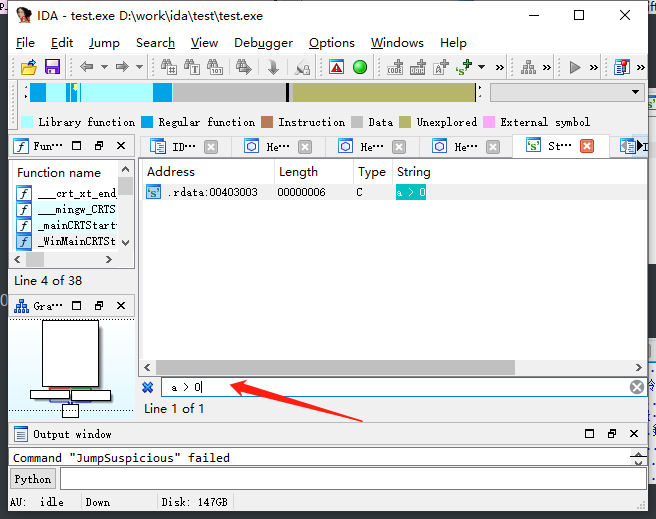Click the Library function cyan swatch

(x=27, y=122)
